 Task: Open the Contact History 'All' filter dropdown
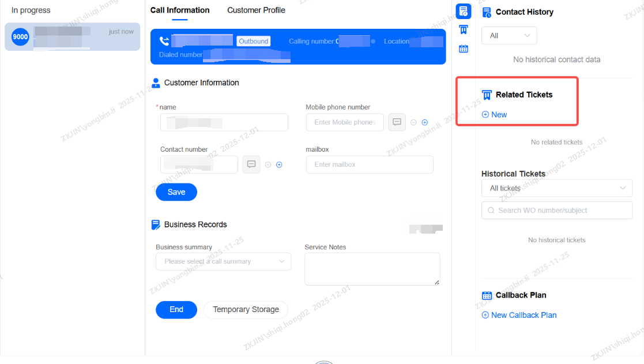[509, 36]
